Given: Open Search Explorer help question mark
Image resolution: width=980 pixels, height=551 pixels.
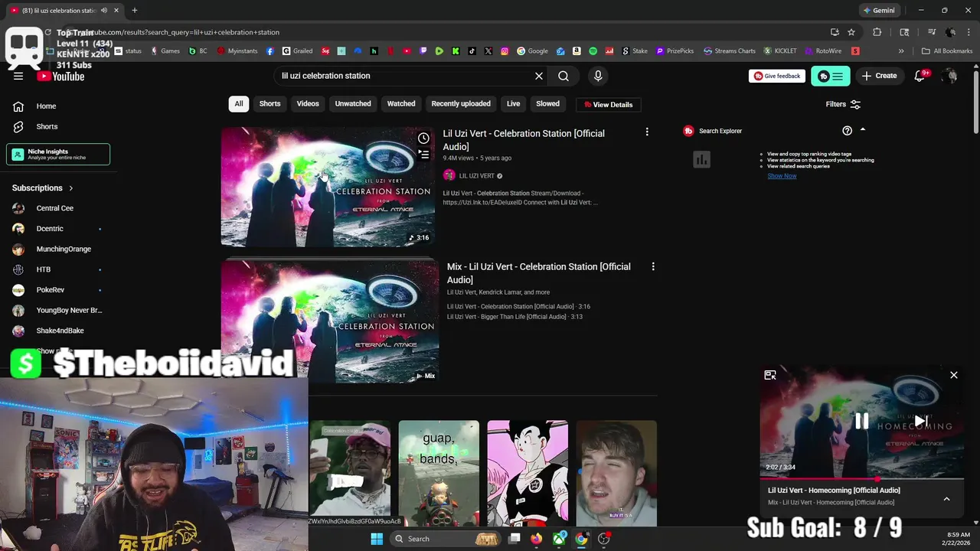Looking at the screenshot, I should click(x=847, y=131).
